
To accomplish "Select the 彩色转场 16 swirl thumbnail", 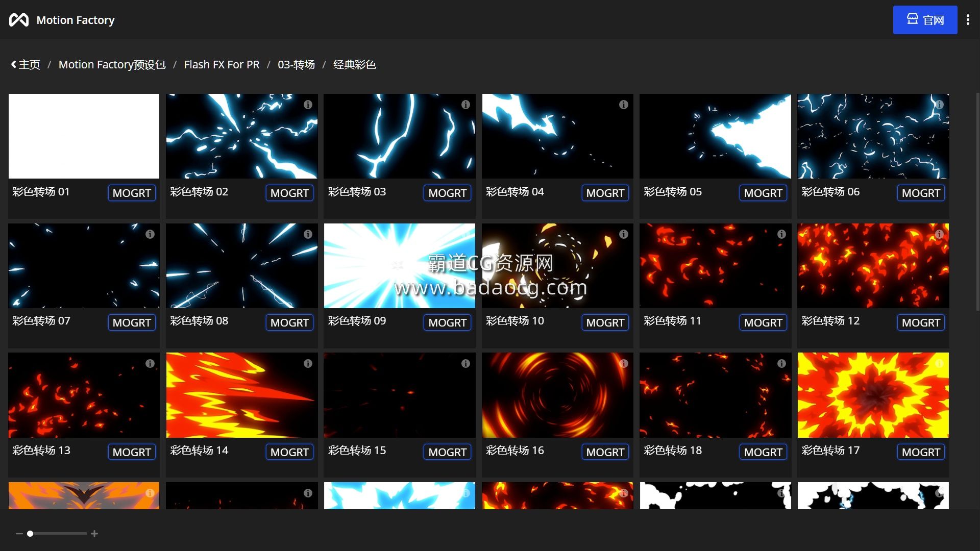I will (x=557, y=395).
